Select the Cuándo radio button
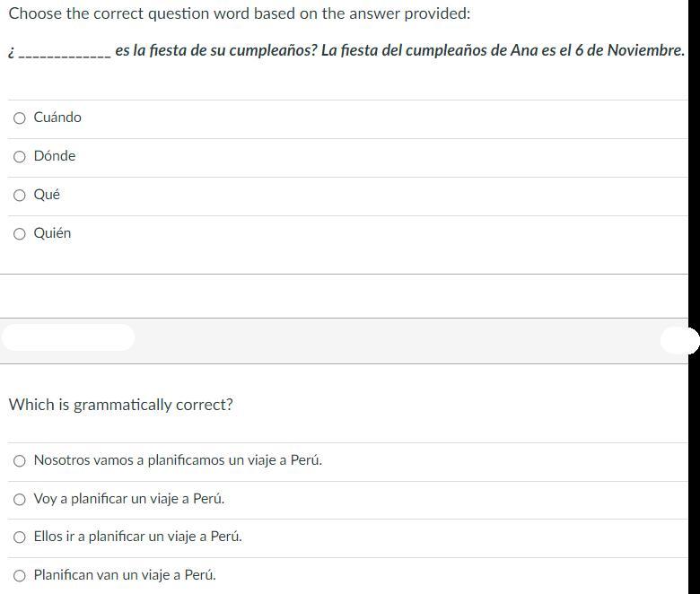The width and height of the screenshot is (700, 594). (20, 118)
